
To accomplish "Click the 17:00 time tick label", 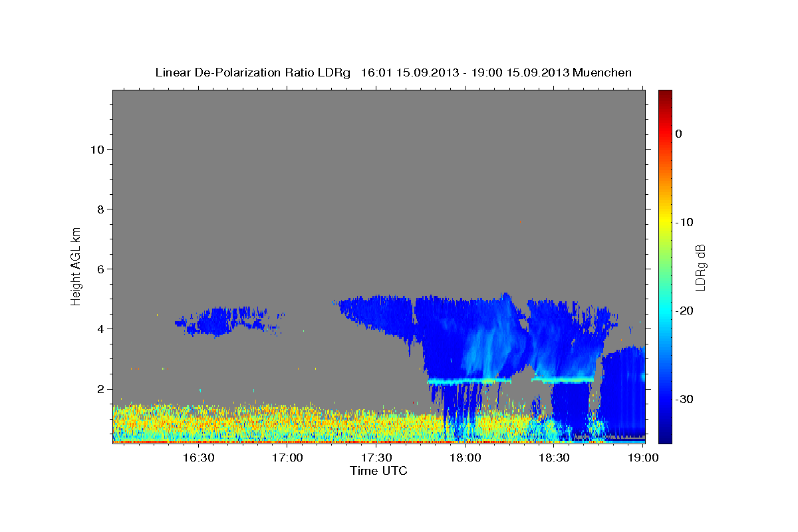I will (x=287, y=458).
